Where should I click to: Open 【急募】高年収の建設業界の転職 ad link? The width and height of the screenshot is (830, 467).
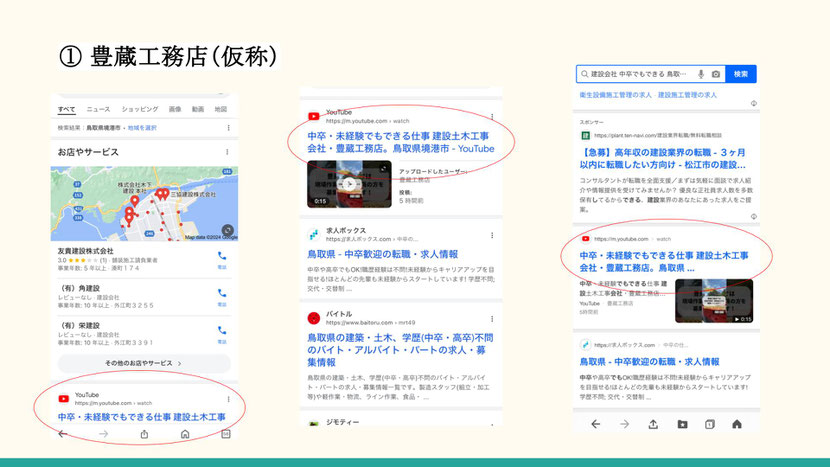pyautogui.click(x=663, y=158)
